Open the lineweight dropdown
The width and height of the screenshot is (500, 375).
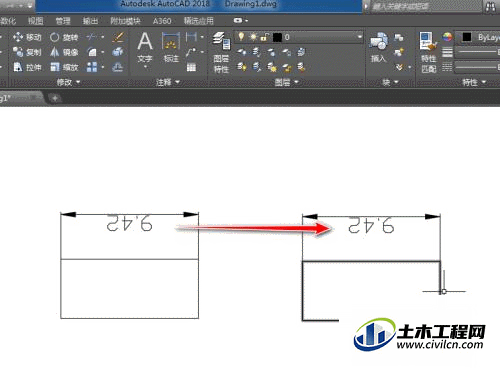(x=477, y=52)
